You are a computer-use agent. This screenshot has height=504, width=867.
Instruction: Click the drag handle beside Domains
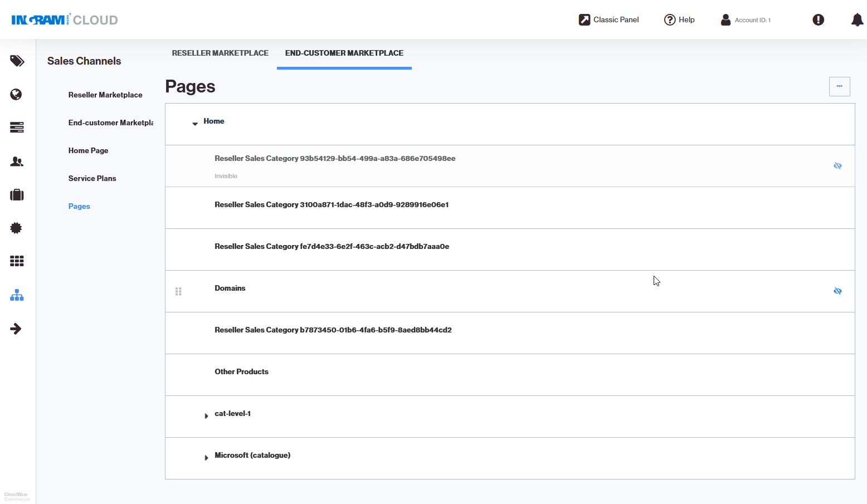coord(178,291)
